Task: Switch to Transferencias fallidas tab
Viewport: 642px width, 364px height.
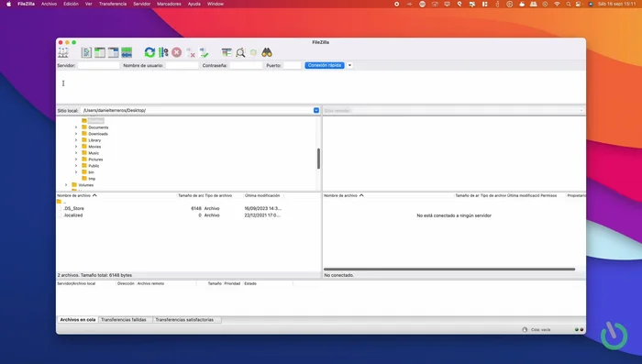Action: pos(124,320)
